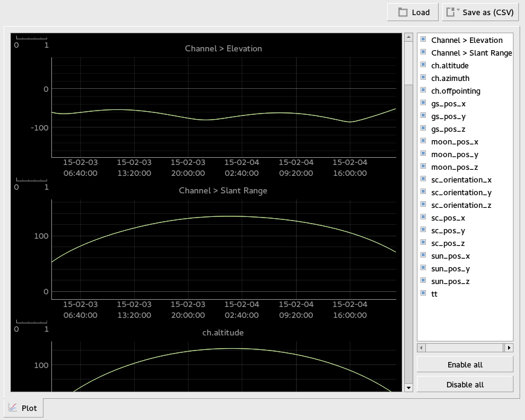Toggle sc_orientation_y checkbox
525x420 pixels.
pyautogui.click(x=424, y=192)
